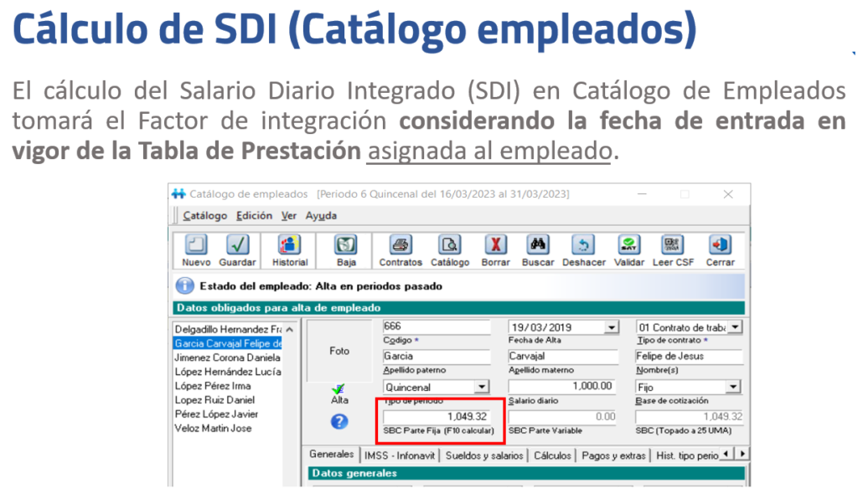Click the Nuevo toolbar icon
858x504 pixels.
pyautogui.click(x=195, y=245)
